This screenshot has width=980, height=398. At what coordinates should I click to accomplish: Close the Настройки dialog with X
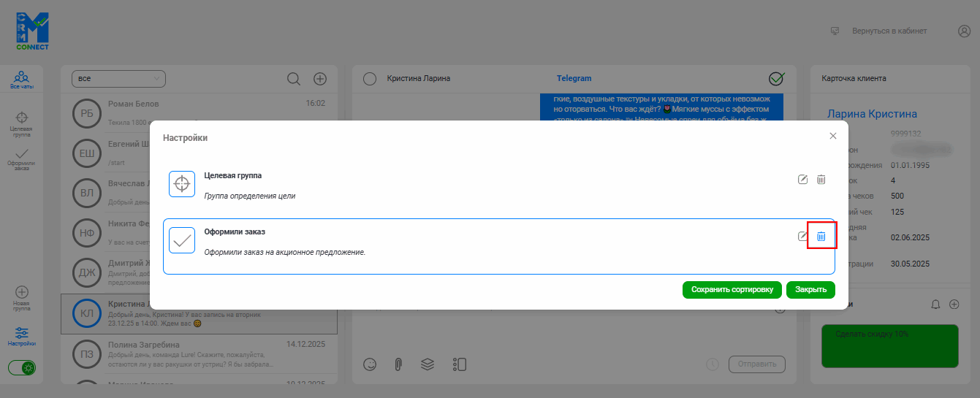(x=833, y=136)
